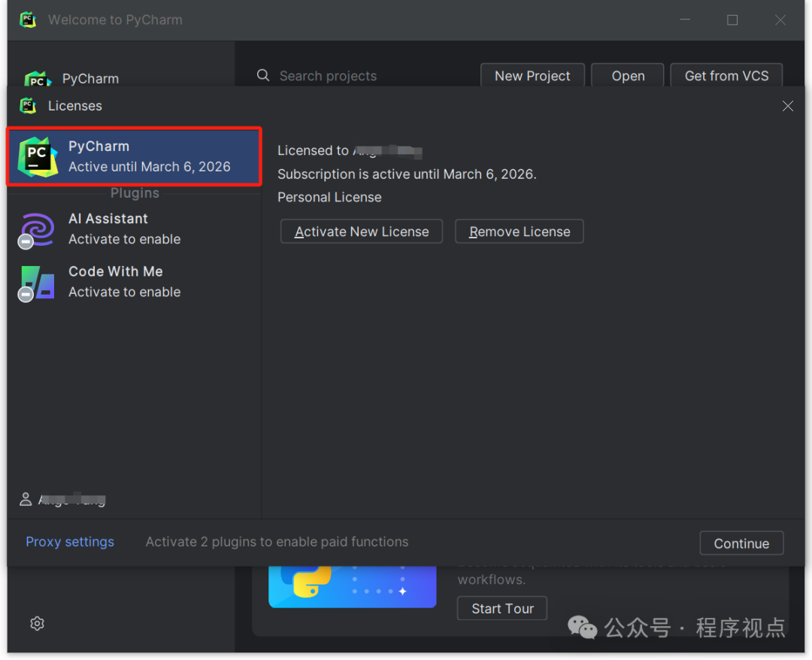The image size is (812, 660).
Task: Select the AI Assistant plugin entry
Action: click(x=134, y=229)
